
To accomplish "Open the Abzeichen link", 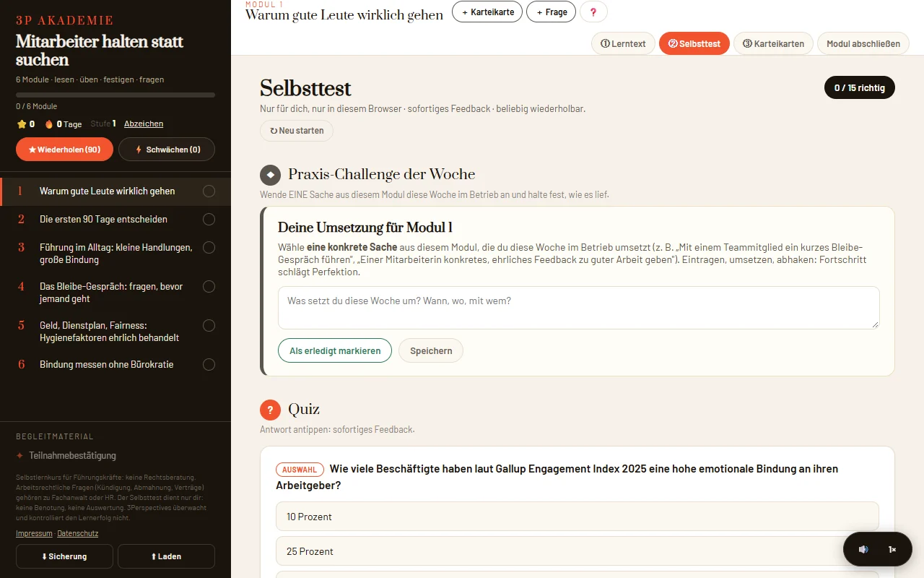I will coord(144,124).
